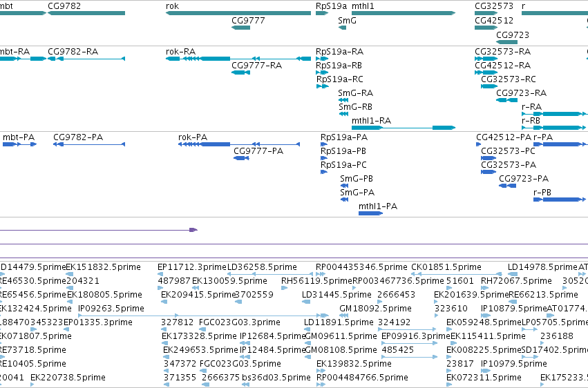Click the EK130059.5prime EST label
Viewport: 588px width, 388px height.
coord(229,281)
